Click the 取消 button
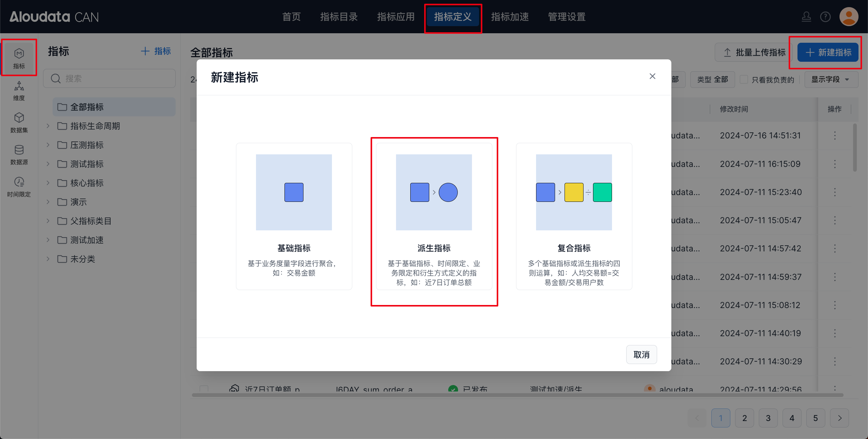 pos(641,355)
